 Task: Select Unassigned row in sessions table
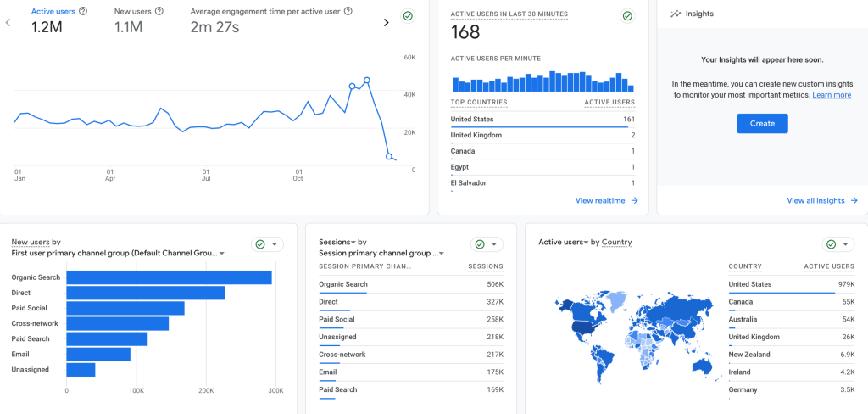pos(411,337)
